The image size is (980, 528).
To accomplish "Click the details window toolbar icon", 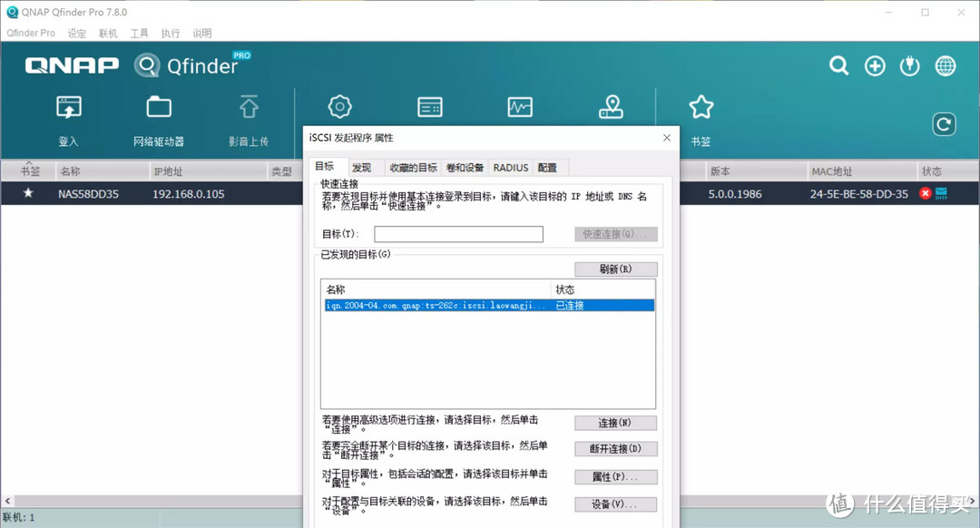I will click(430, 107).
